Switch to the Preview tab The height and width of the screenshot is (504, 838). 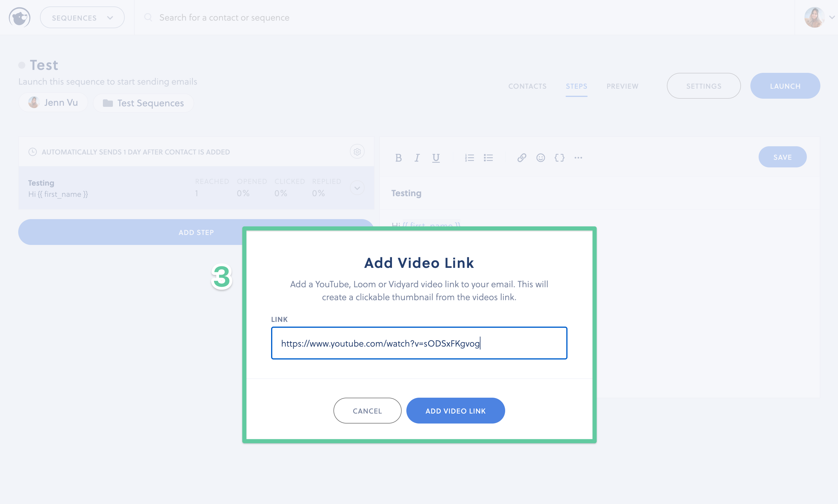622,86
